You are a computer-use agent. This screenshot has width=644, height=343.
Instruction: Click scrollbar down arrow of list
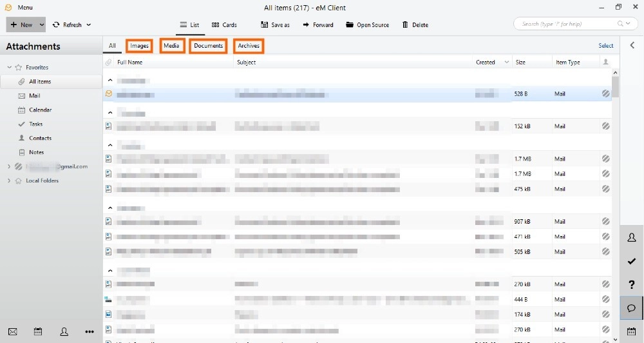point(615,339)
